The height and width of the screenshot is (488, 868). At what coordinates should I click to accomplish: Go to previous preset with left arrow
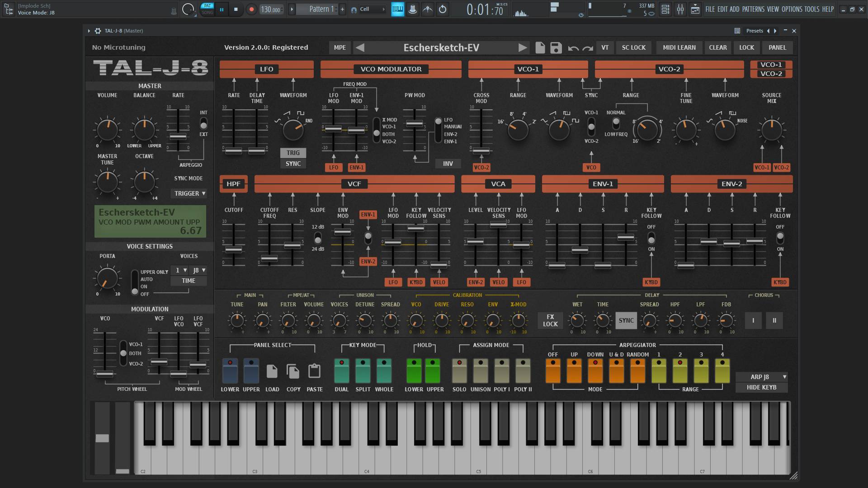click(x=360, y=47)
